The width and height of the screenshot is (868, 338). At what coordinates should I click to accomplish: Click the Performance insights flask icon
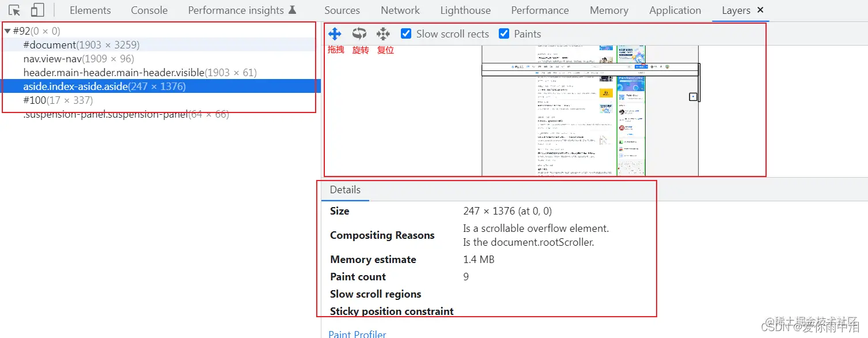[x=292, y=10]
